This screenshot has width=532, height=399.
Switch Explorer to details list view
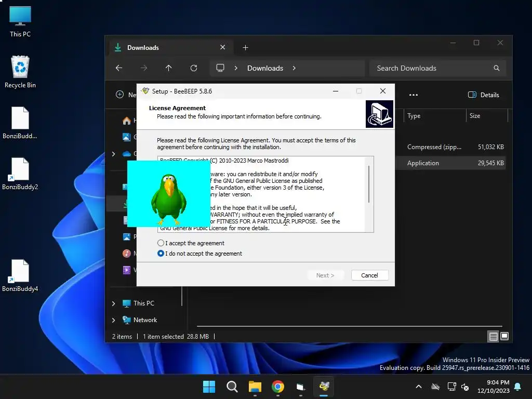tap(494, 336)
